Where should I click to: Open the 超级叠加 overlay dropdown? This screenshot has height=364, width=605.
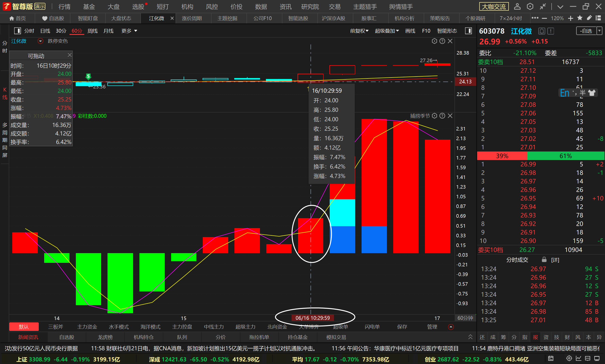387,31
